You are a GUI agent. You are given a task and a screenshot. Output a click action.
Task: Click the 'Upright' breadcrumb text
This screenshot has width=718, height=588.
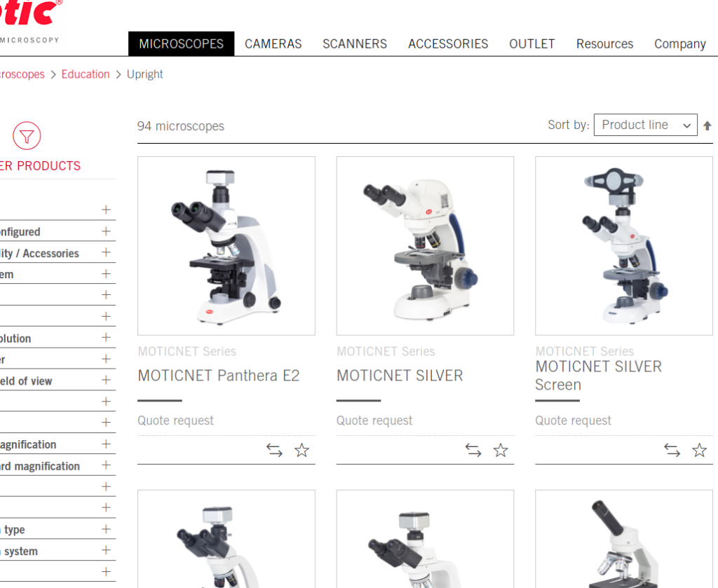144,74
